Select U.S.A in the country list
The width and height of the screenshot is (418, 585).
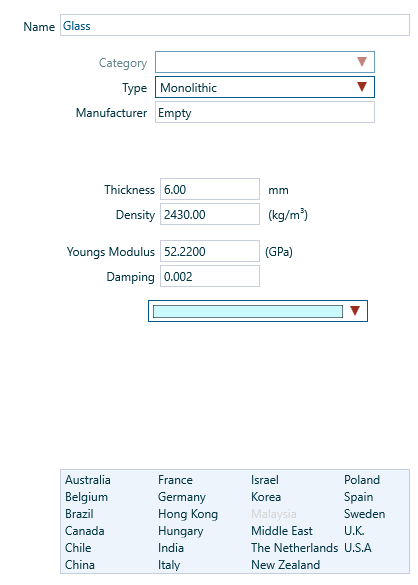point(358,548)
